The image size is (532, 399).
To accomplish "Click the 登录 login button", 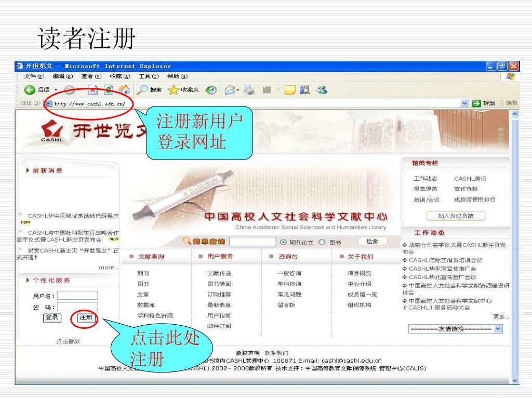I will [x=52, y=317].
